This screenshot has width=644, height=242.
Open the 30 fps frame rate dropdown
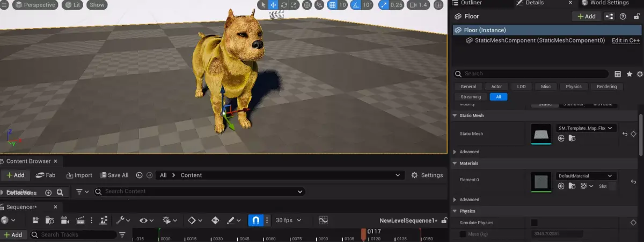288,220
